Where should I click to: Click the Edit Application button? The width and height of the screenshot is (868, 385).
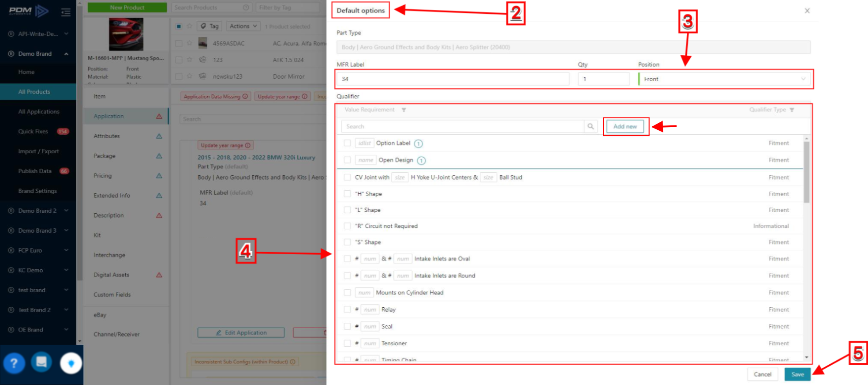[241, 333]
